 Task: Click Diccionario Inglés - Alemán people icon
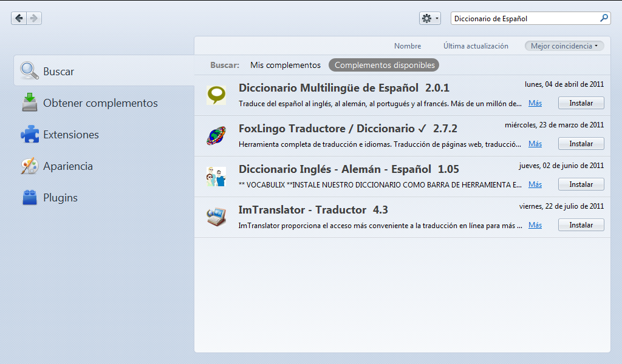click(x=216, y=177)
